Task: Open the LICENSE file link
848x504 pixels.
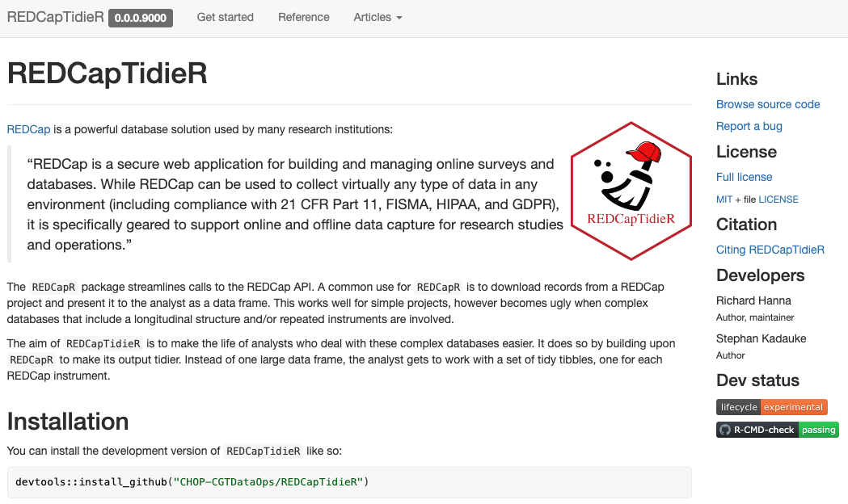Action: [778, 199]
